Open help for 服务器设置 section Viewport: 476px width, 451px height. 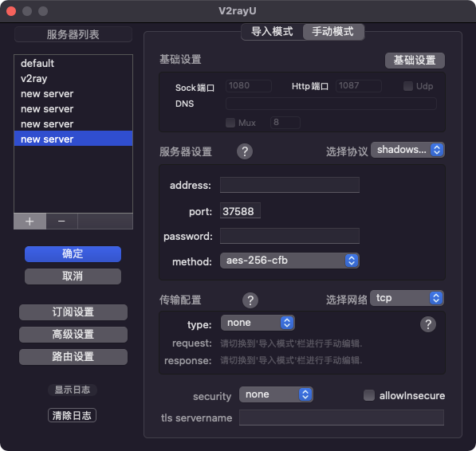point(245,151)
